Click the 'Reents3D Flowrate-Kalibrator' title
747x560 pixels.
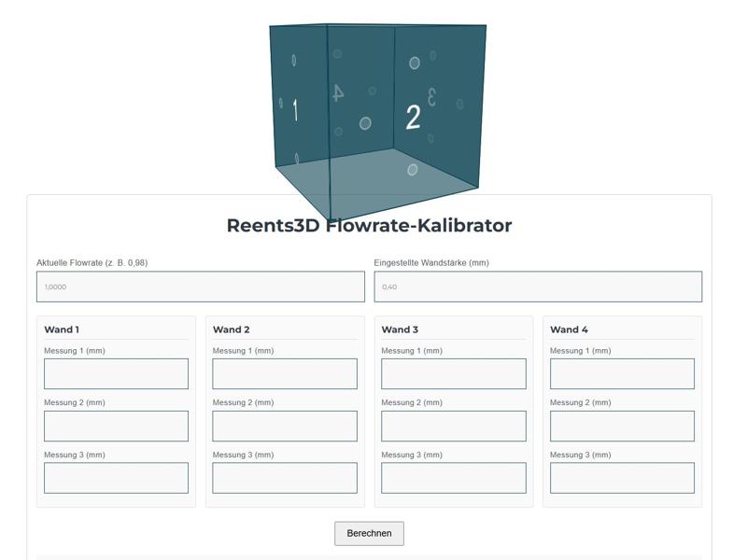click(369, 225)
